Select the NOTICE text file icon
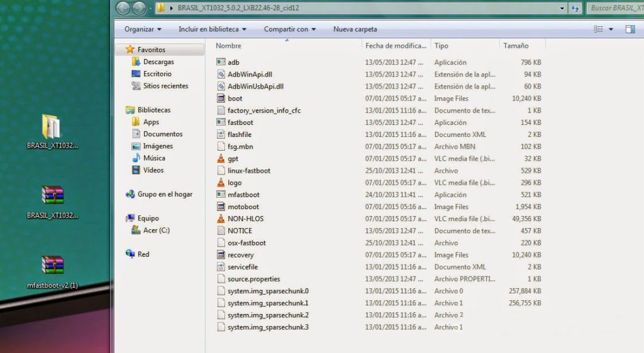The image size is (644, 353). 221,231
